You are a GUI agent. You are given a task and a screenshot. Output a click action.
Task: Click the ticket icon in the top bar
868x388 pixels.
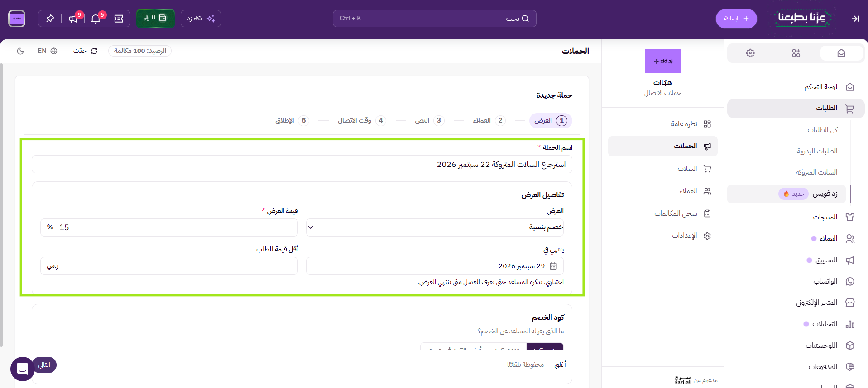(x=119, y=19)
